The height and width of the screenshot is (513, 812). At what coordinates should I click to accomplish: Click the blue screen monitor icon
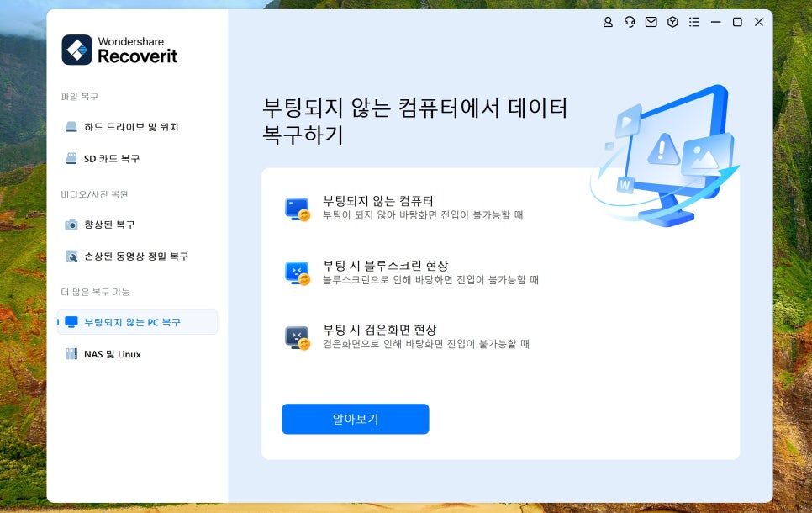(x=298, y=273)
